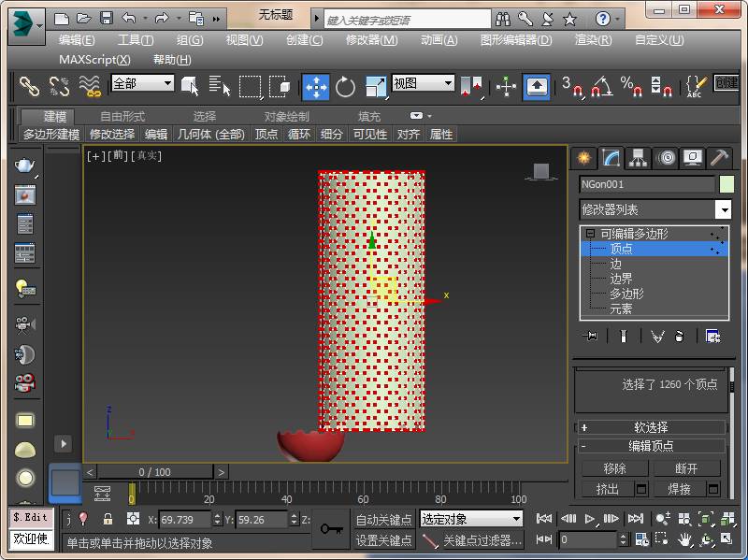Viewport: 748px width, 560px height.
Task: Open the reference coordinate 视图 dropdown
Action: (423, 83)
